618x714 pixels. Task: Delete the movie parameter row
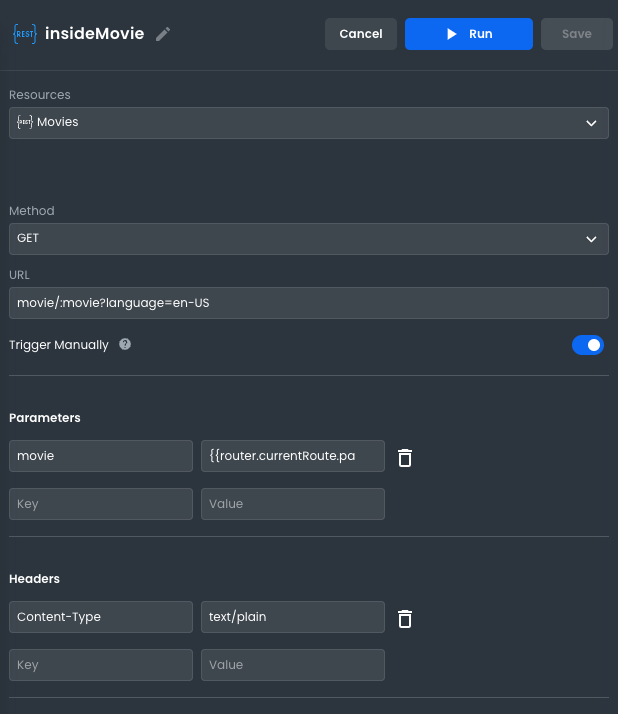coord(405,457)
